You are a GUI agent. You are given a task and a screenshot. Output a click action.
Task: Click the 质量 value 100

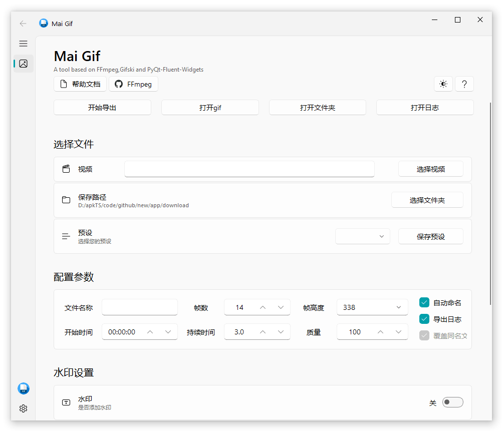(355, 332)
